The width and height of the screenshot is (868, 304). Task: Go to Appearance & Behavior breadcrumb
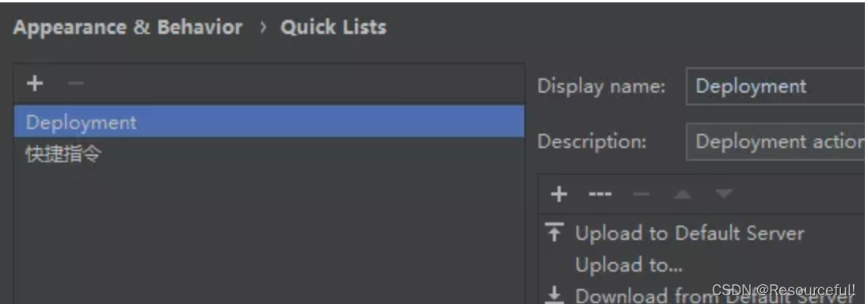coord(128,27)
